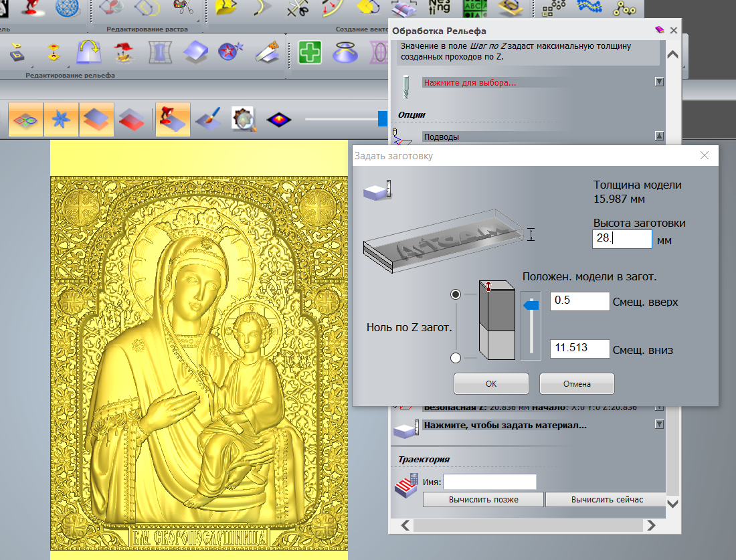Click Вычислить позже button
Viewport: 736px width, 560px height.
click(x=484, y=499)
